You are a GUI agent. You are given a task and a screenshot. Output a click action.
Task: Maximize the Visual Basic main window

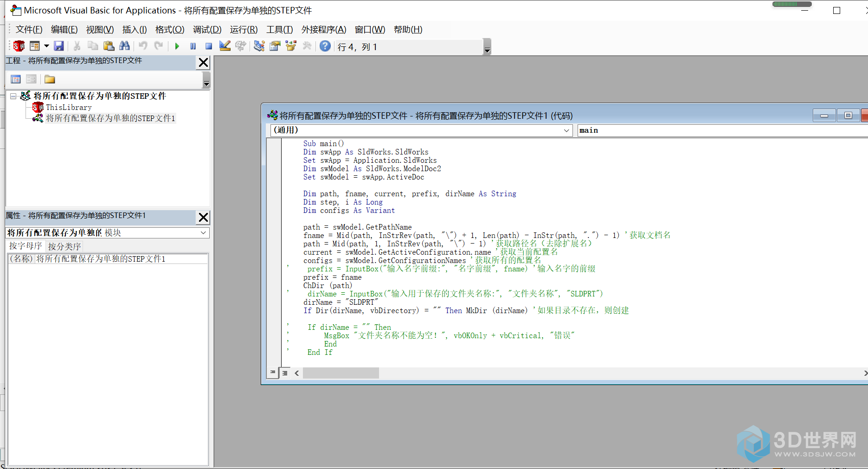pyautogui.click(x=836, y=10)
